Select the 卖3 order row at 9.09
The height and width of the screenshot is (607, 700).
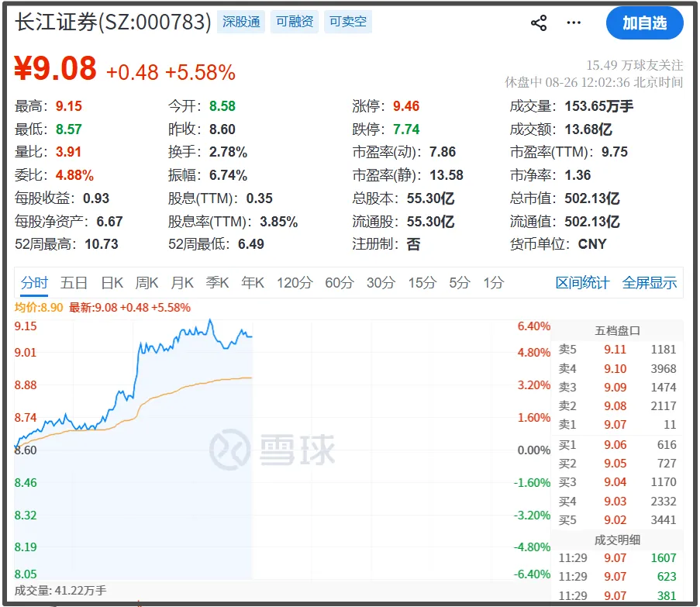click(x=617, y=388)
